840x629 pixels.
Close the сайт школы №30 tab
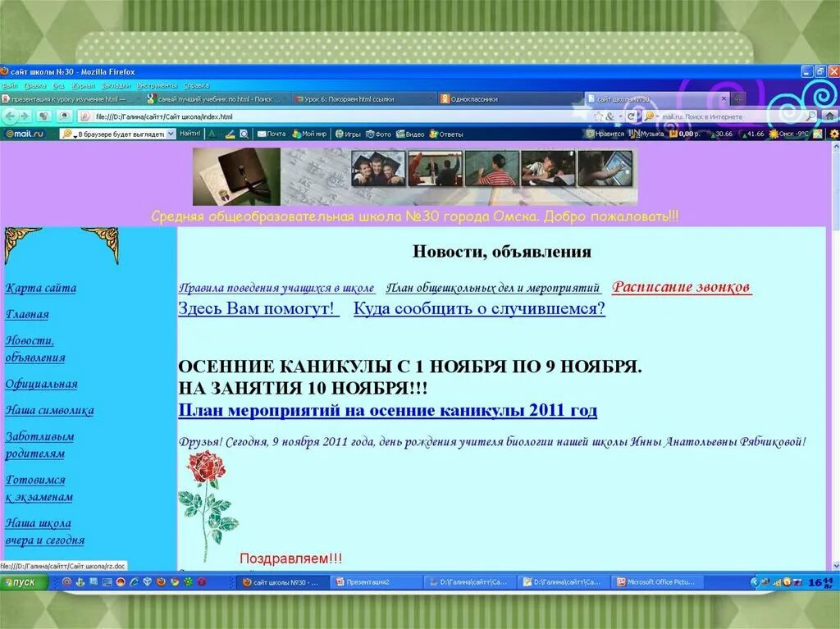click(x=724, y=98)
